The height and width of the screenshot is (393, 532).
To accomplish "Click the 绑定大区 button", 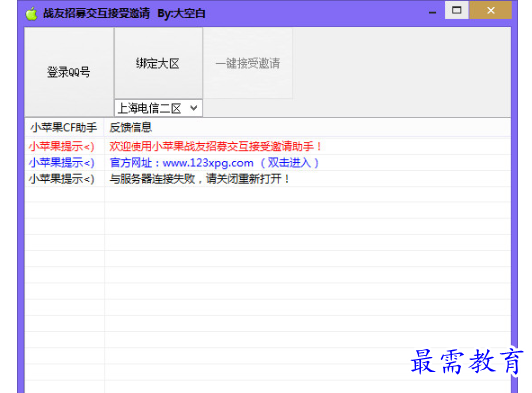I will click(158, 63).
